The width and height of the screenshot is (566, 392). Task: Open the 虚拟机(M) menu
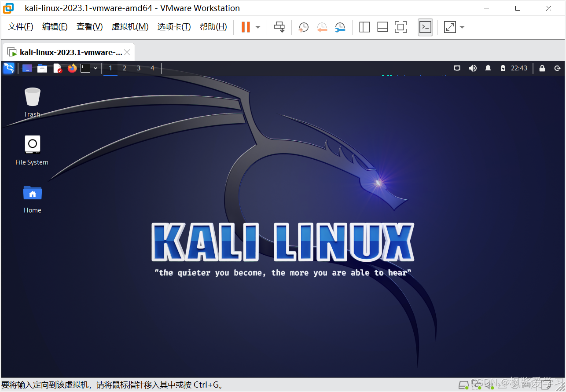coord(130,27)
